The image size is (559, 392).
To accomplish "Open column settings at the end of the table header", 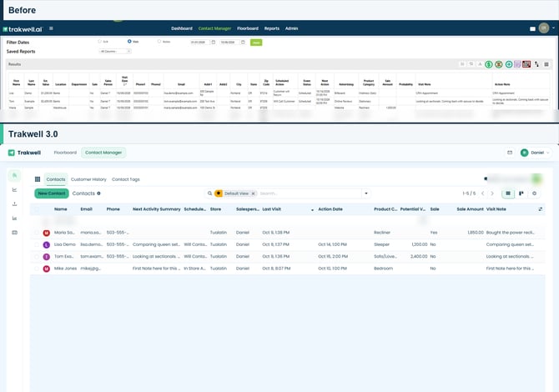I will (541, 209).
